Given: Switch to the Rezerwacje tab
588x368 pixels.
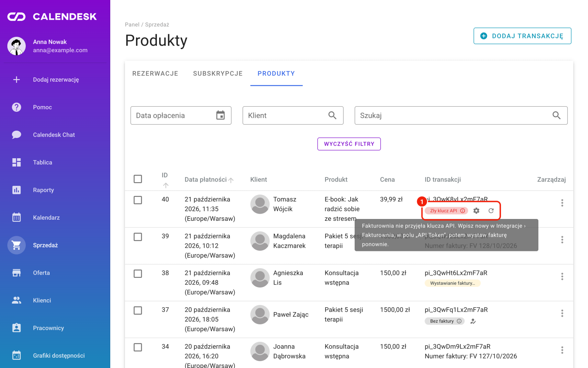Looking at the screenshot, I should (x=155, y=74).
